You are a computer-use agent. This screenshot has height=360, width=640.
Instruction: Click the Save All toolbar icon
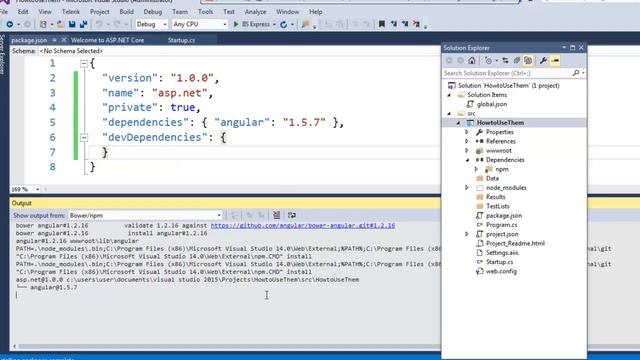[x=84, y=24]
